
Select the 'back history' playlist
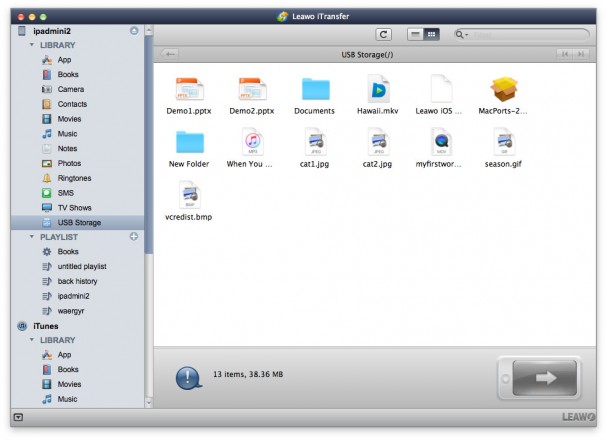pyautogui.click(x=79, y=281)
